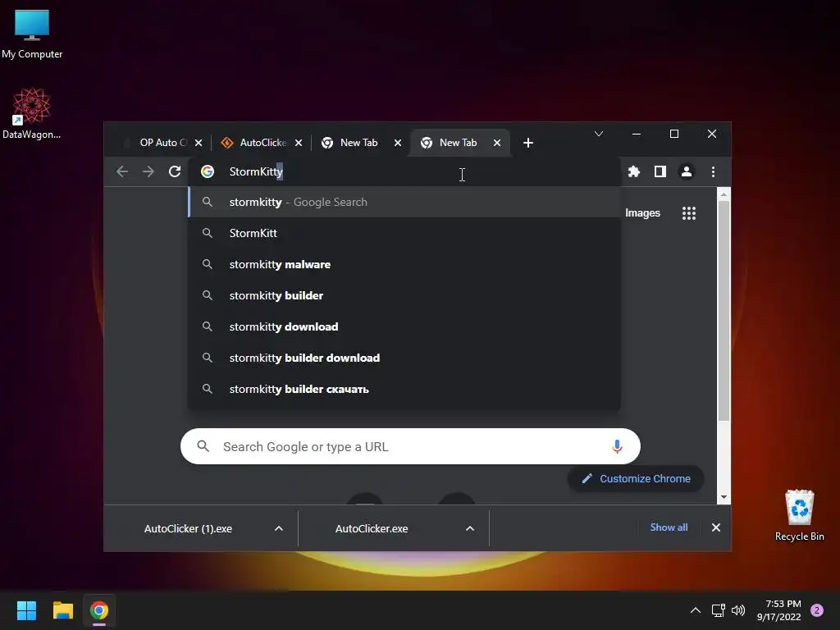Image resolution: width=840 pixels, height=630 pixels.
Task: Click the 'Search Google or type a URL' box
Action: tap(410, 446)
